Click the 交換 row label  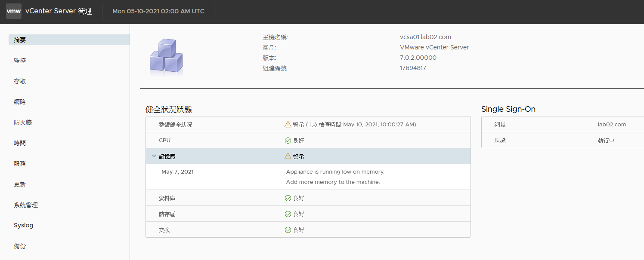click(164, 230)
